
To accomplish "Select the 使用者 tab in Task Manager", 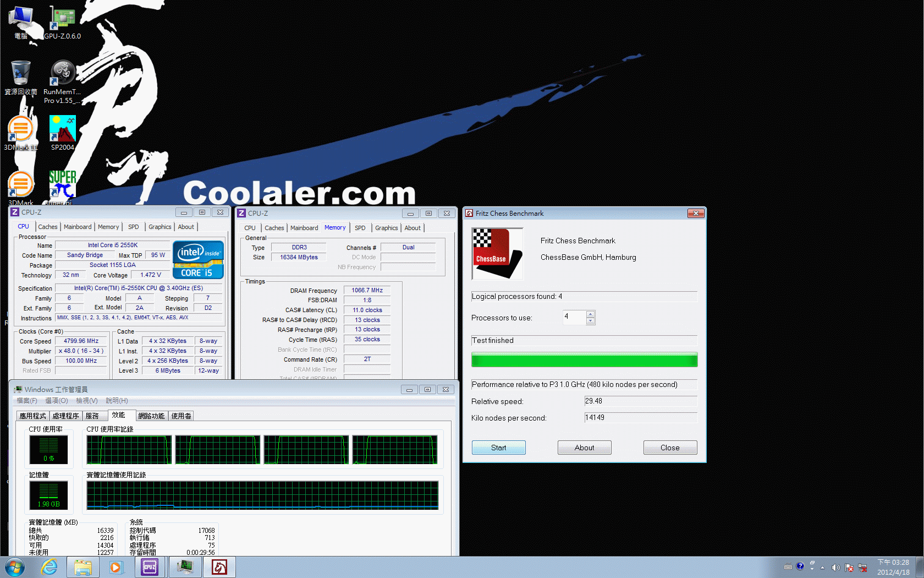I will pyautogui.click(x=181, y=416).
